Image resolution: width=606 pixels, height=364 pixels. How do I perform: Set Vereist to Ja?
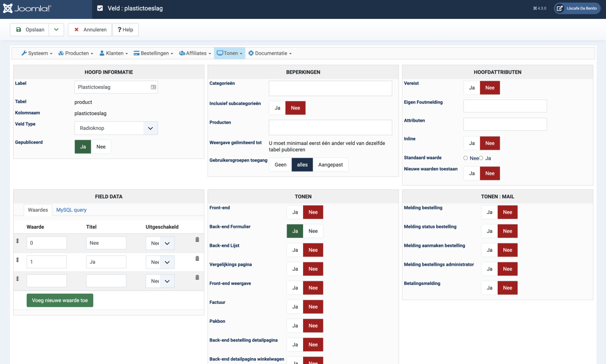[x=472, y=88]
